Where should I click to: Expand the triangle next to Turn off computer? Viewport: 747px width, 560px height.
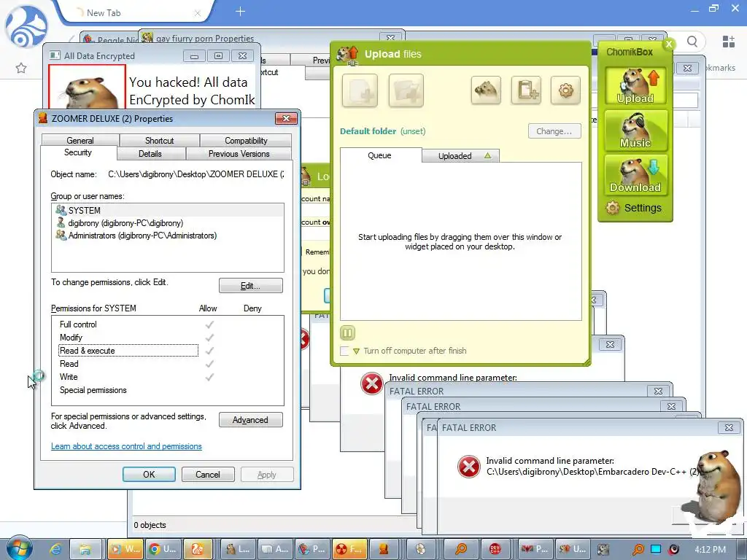(x=356, y=351)
